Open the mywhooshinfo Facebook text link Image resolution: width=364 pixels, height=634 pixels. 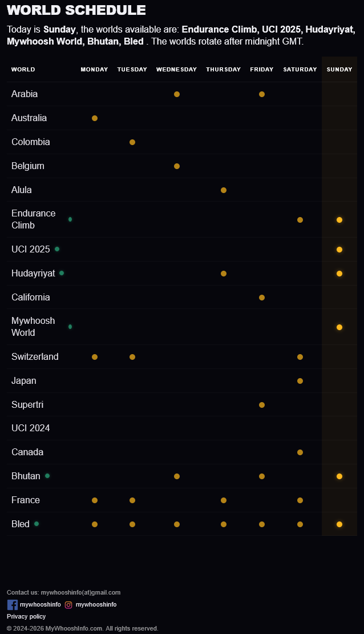point(41,604)
